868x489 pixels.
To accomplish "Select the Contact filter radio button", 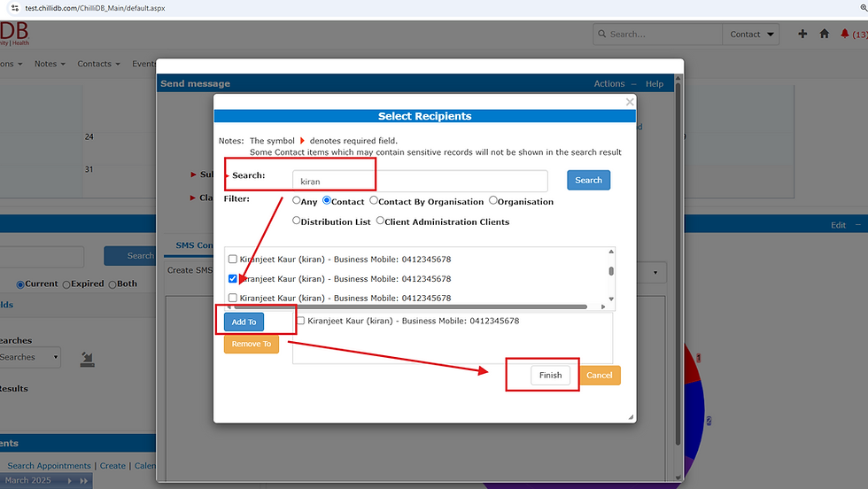I will (x=327, y=200).
